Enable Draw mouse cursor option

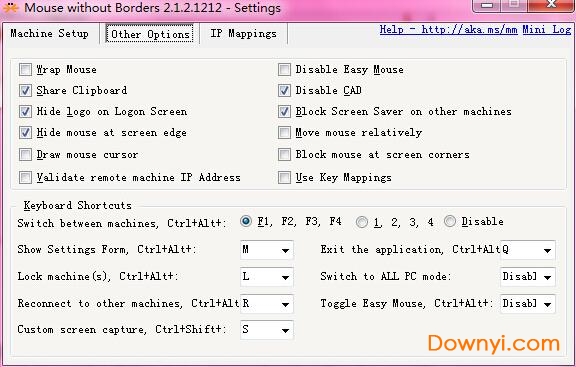click(25, 154)
